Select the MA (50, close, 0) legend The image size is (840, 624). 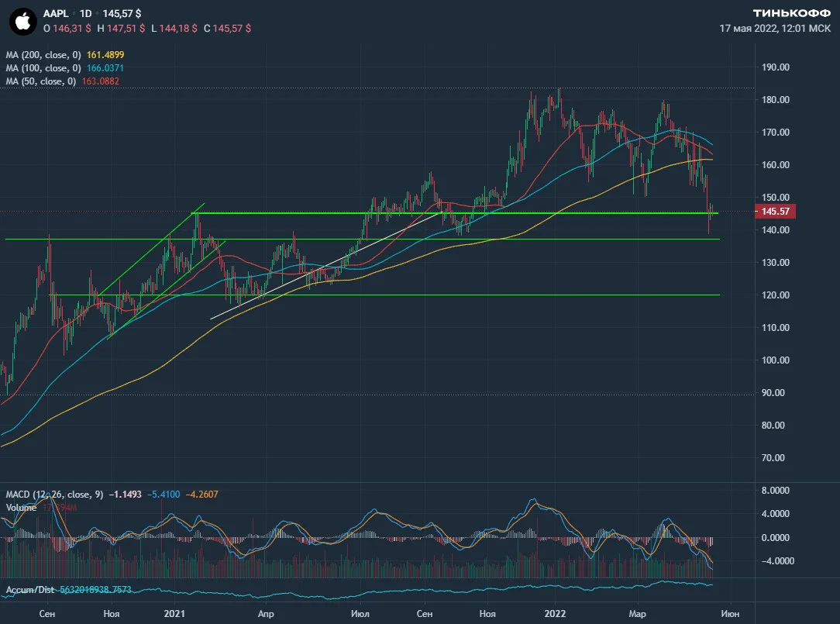coord(41,81)
